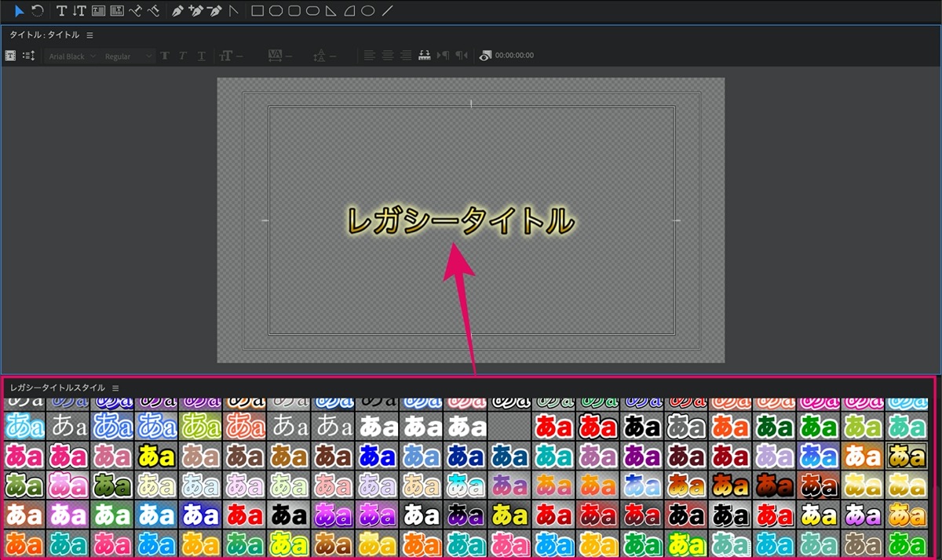Open the Regular font style dropdown
The height and width of the screenshot is (560, 942).
[x=128, y=56]
